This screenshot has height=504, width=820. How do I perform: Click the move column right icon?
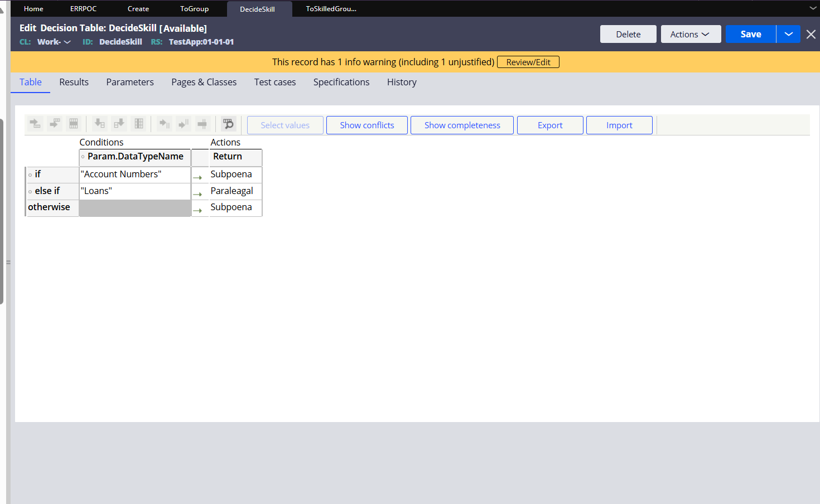184,124
